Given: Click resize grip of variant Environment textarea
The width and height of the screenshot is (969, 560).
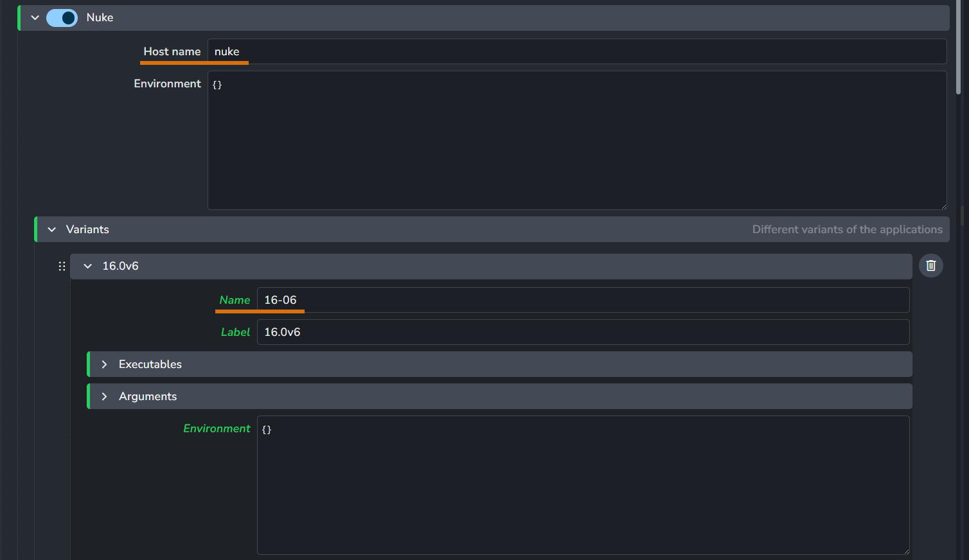Looking at the screenshot, I should (905, 550).
